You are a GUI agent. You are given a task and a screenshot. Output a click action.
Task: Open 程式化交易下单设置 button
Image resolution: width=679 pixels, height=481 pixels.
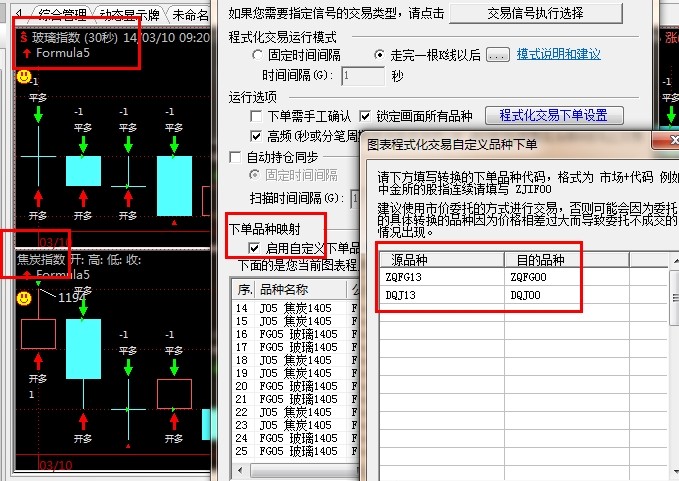click(x=554, y=116)
